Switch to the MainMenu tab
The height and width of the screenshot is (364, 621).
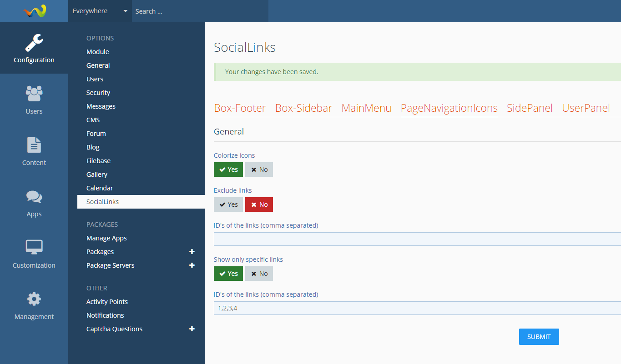pos(366,108)
